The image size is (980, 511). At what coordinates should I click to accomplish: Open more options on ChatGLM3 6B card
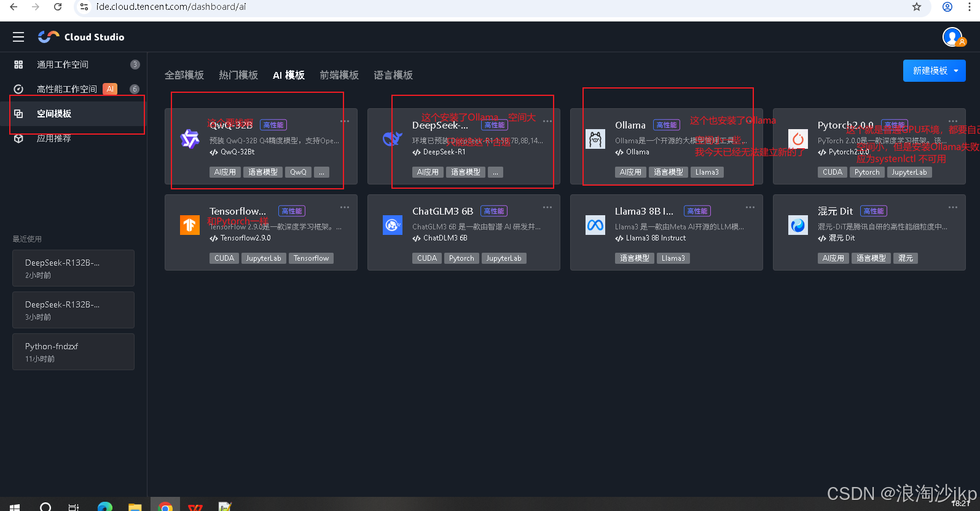pyautogui.click(x=547, y=207)
